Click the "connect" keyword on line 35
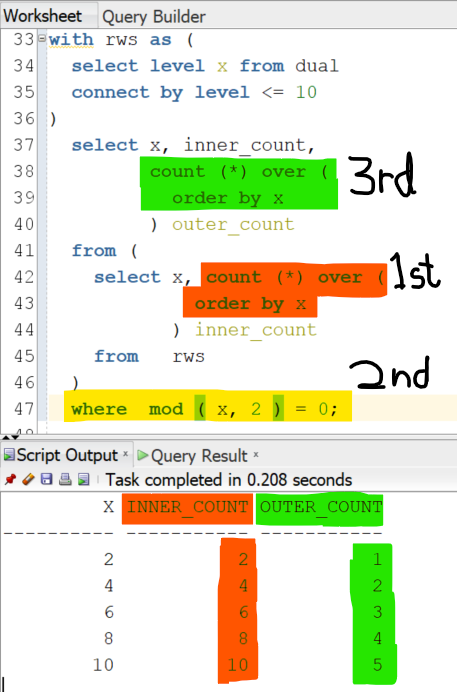 point(111,92)
